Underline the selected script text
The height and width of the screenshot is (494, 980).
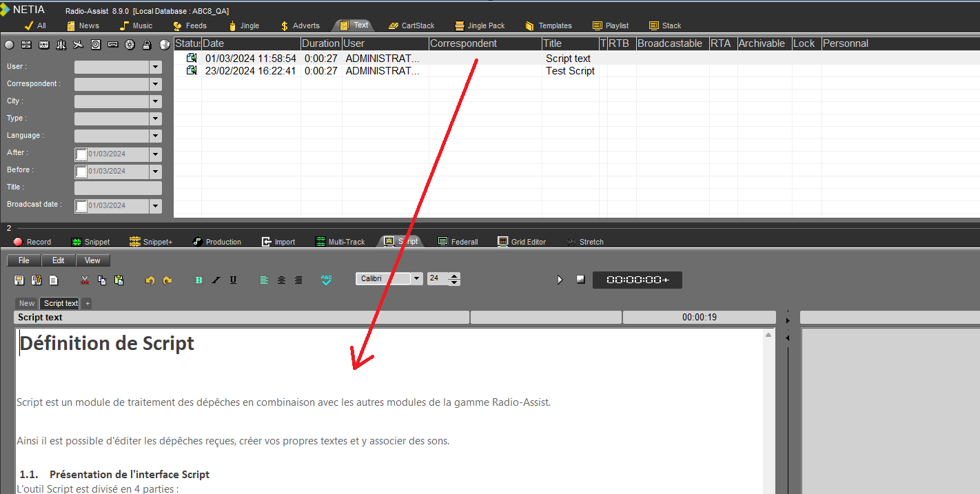233,280
